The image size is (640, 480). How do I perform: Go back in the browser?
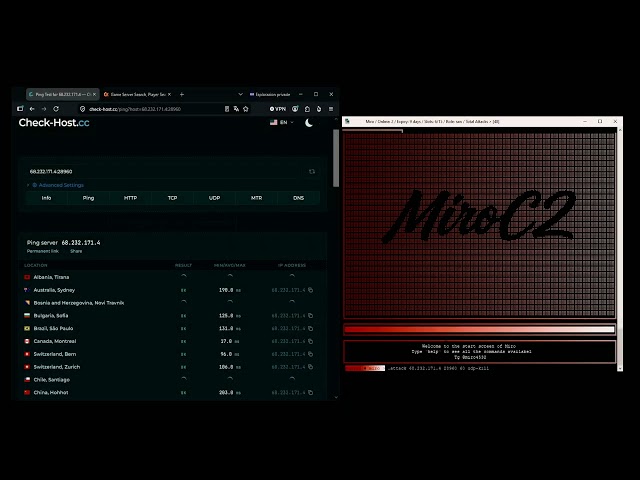[x=32, y=109]
